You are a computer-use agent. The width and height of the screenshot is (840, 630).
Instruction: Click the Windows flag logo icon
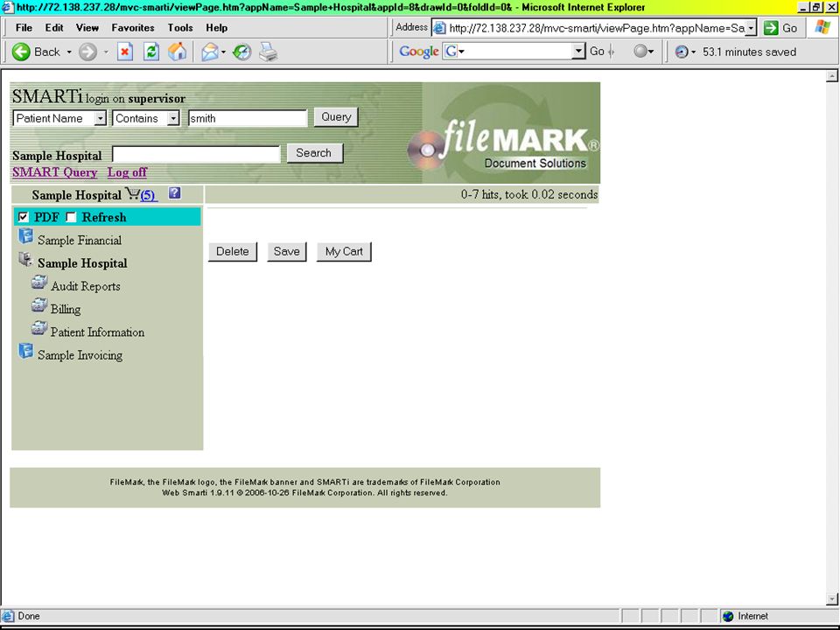click(x=822, y=27)
